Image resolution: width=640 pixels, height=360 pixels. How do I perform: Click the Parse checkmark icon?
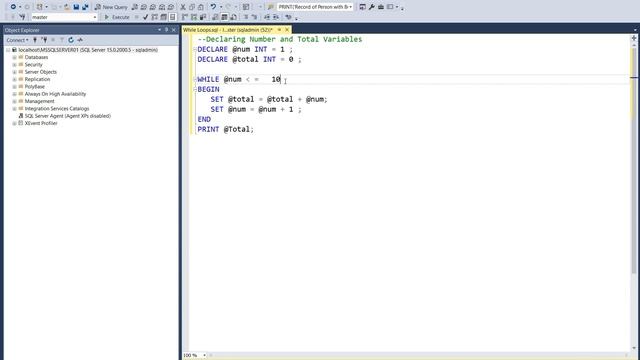145,17
